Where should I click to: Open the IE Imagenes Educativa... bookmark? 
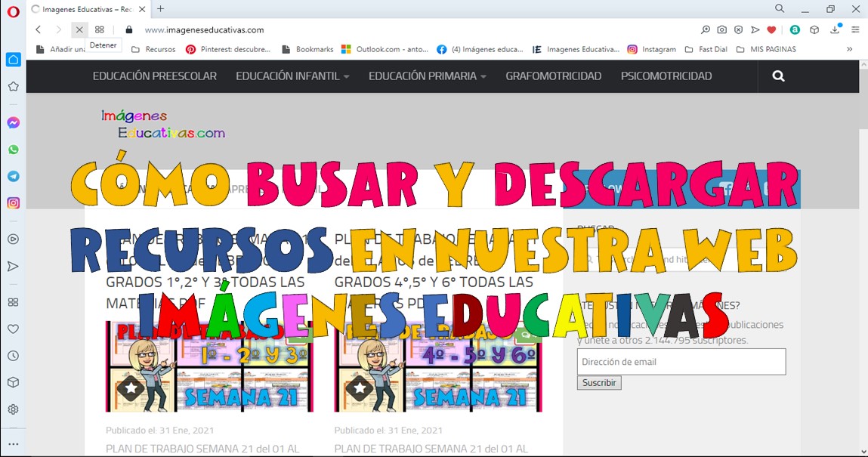pos(576,49)
